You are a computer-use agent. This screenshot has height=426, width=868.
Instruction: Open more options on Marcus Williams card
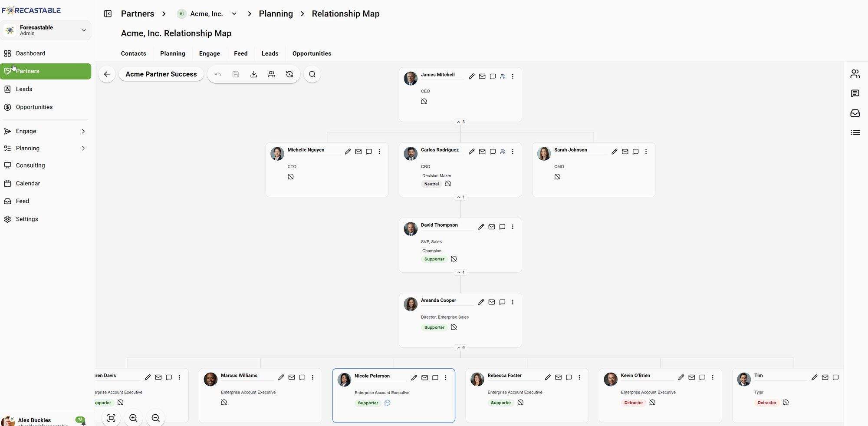[x=312, y=377]
